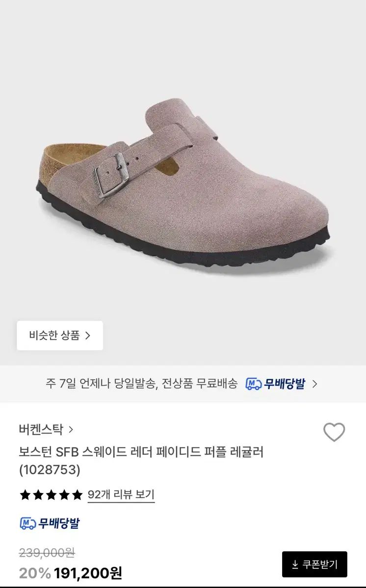Tap the download arrow on 쿠폰받기
The image size is (366, 588).
point(295,564)
